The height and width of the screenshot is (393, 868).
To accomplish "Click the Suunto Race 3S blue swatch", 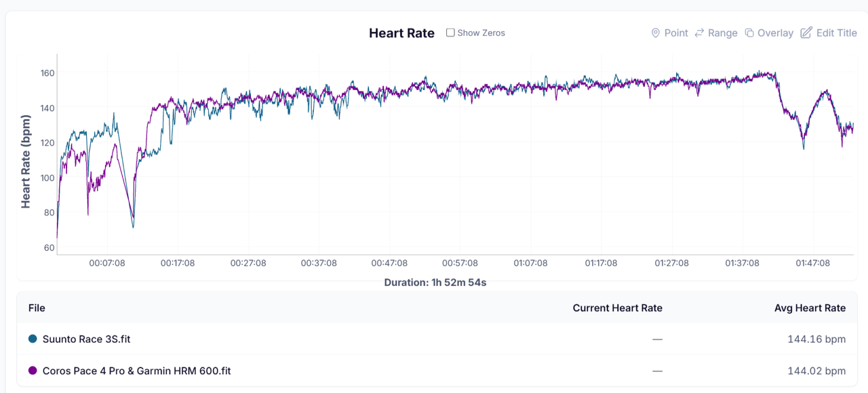I will coord(33,339).
